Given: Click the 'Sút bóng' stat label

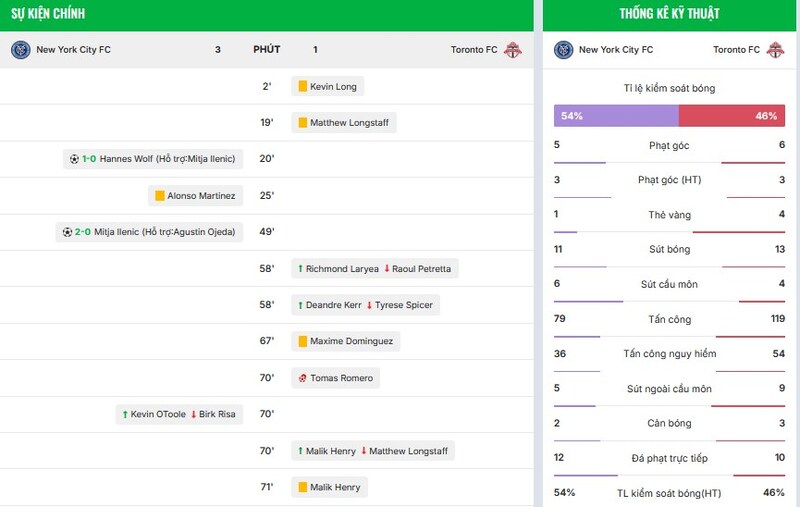Looking at the screenshot, I should click(669, 249).
